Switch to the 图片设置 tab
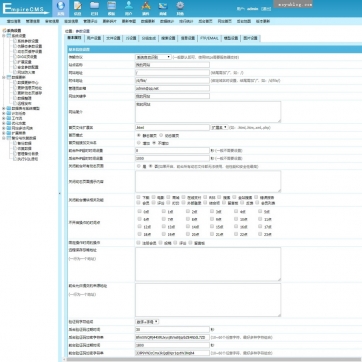Image resolution: width=362 pixels, height=362 pixels. click(x=250, y=38)
